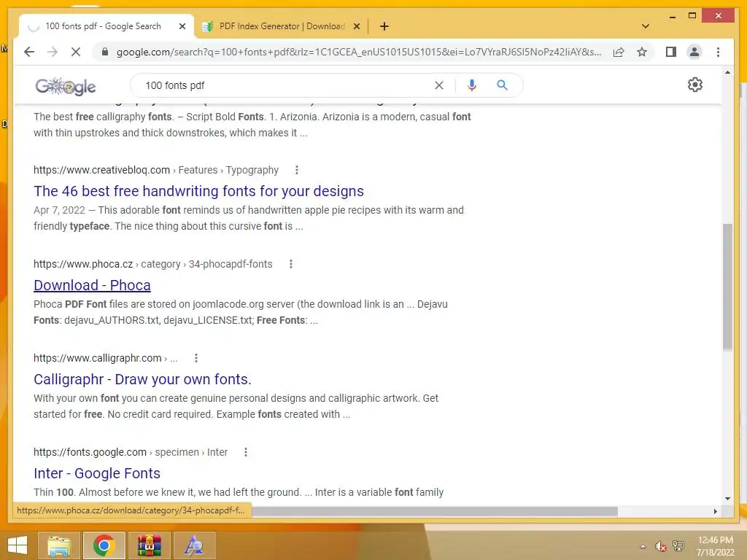Focus the Google search input field
Screen dimensions: 747x560
click(x=286, y=85)
